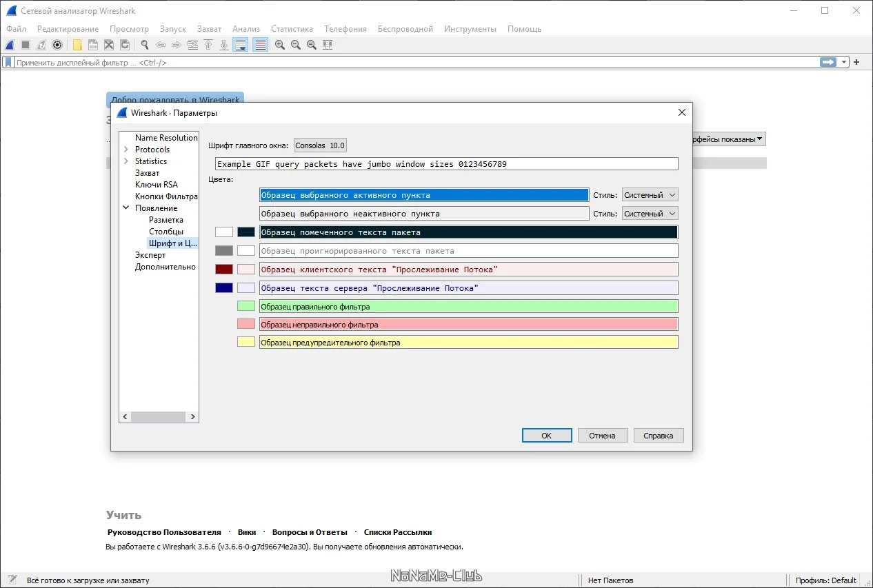Toggle autoscroll during live capture

241,45
